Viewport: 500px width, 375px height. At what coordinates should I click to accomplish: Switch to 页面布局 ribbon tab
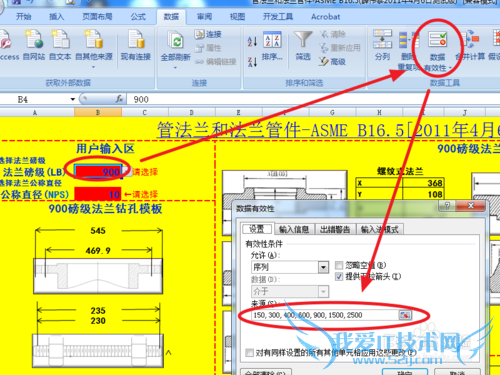point(97,17)
